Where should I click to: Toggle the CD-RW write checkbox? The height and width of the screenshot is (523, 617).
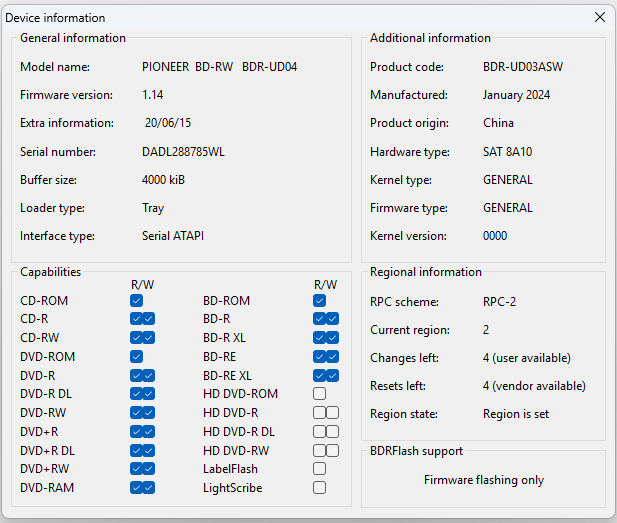149,338
